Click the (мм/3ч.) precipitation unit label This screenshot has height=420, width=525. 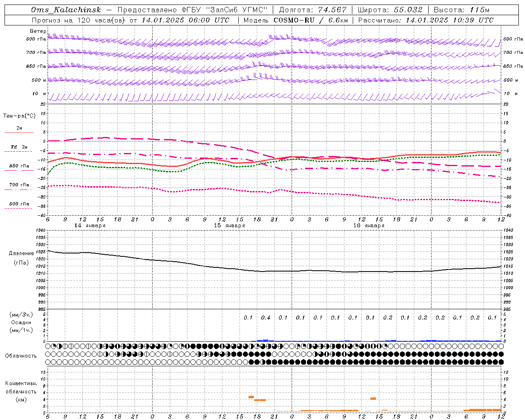(x=21, y=315)
